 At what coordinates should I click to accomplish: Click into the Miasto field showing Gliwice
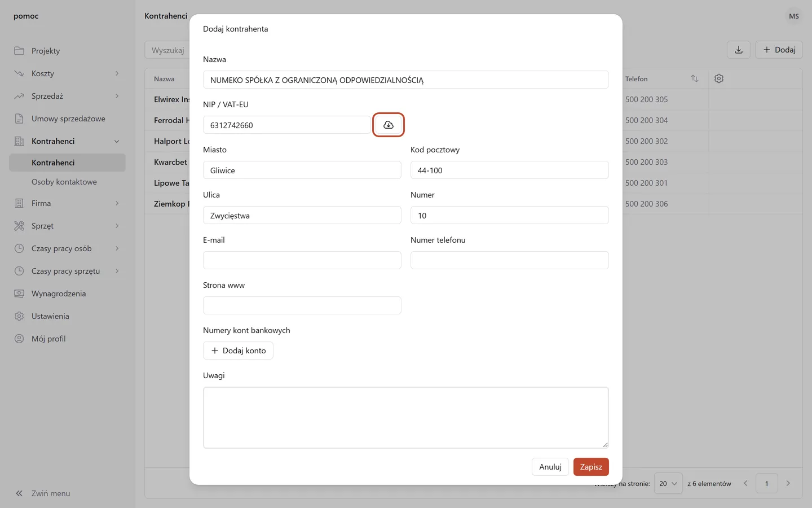pyautogui.click(x=302, y=170)
